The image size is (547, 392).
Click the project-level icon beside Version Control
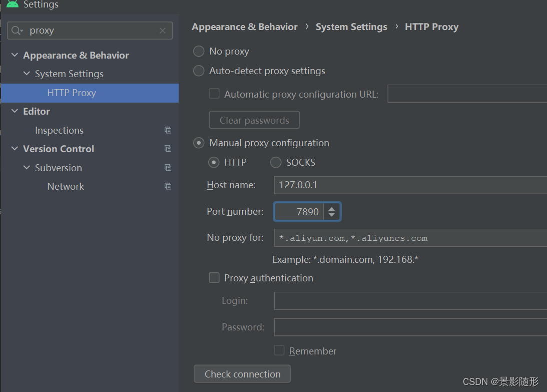[168, 149]
